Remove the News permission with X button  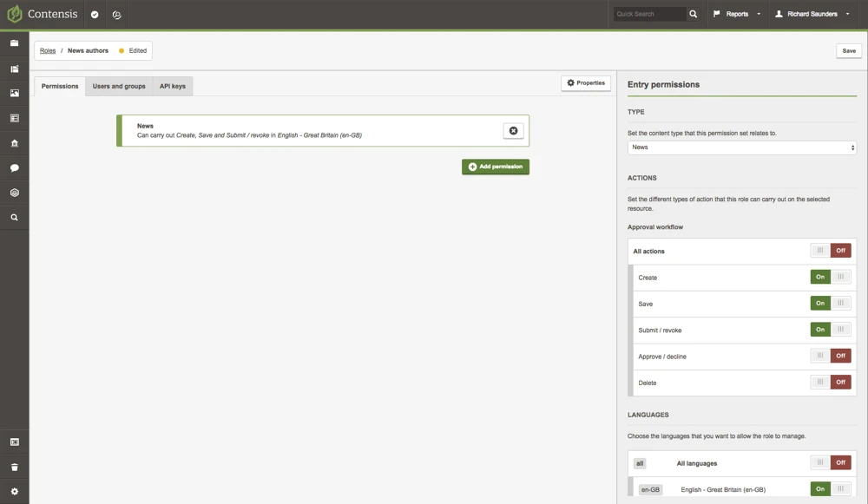click(513, 131)
